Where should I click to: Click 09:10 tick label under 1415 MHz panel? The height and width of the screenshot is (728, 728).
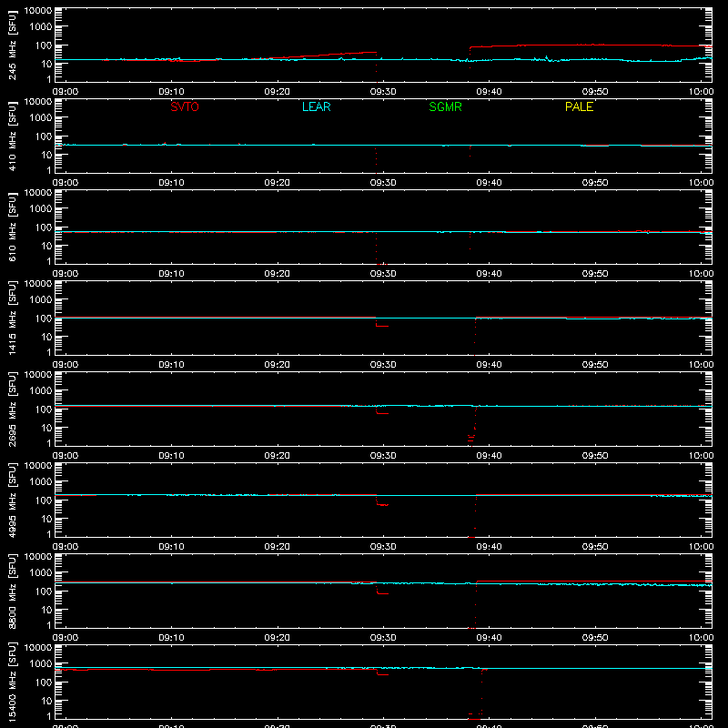pyautogui.click(x=171, y=365)
